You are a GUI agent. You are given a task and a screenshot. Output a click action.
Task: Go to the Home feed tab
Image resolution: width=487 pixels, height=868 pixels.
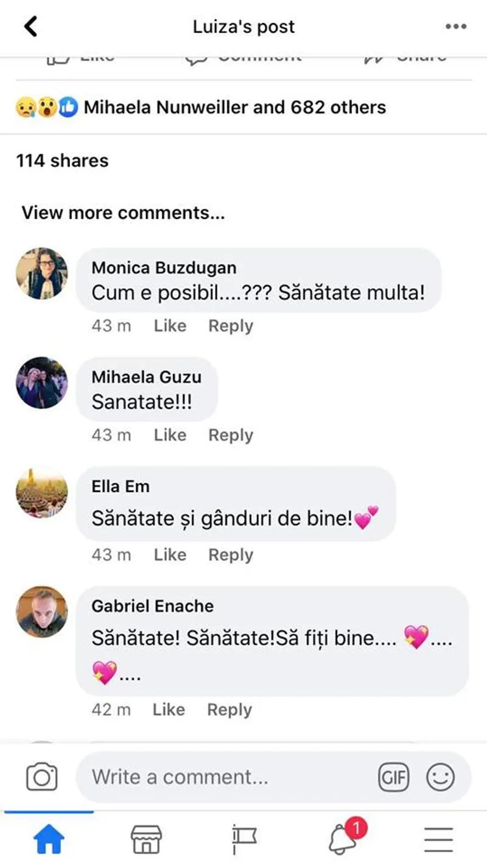49,841
